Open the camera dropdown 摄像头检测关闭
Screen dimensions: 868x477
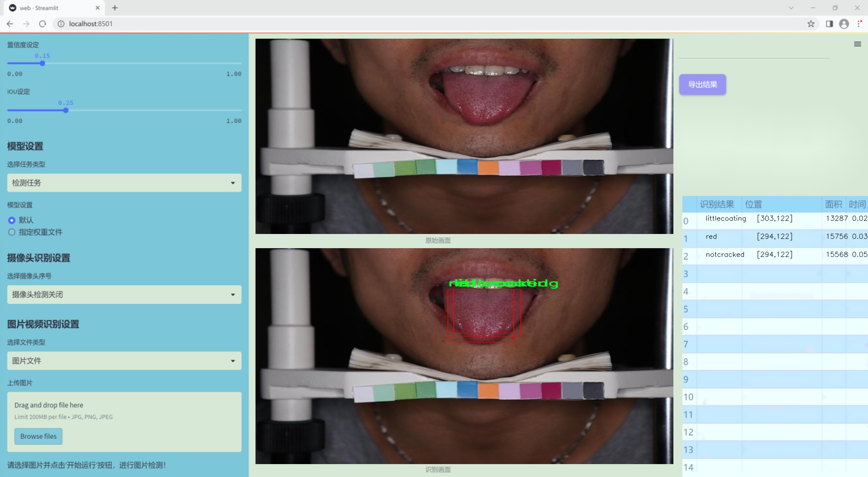pyautogui.click(x=124, y=295)
